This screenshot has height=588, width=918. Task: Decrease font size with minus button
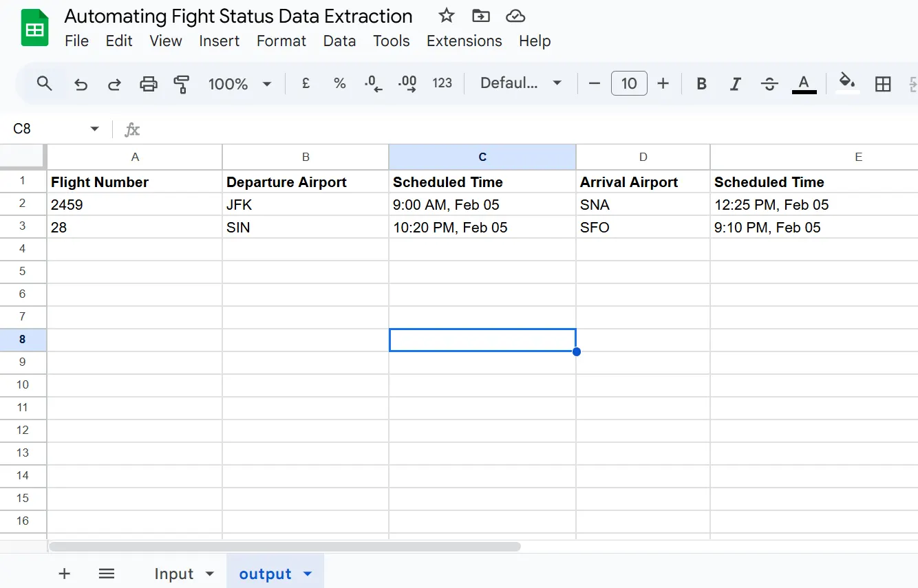click(x=595, y=83)
